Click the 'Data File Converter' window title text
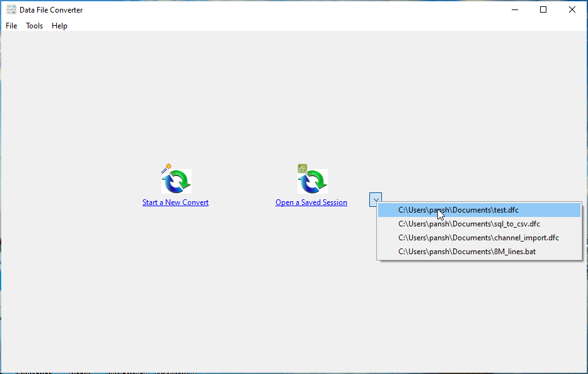Image resolution: width=588 pixels, height=374 pixels. [x=51, y=10]
